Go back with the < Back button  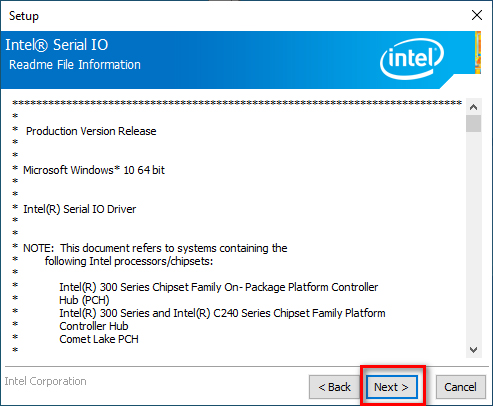[334, 387]
